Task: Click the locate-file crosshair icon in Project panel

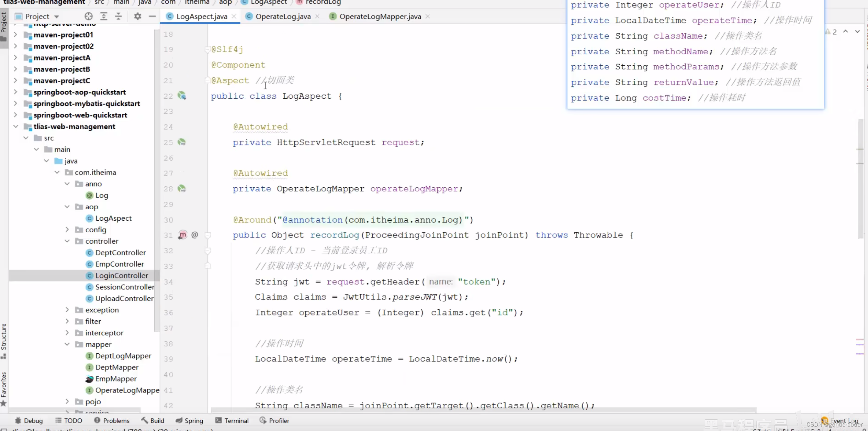Action: point(89,16)
